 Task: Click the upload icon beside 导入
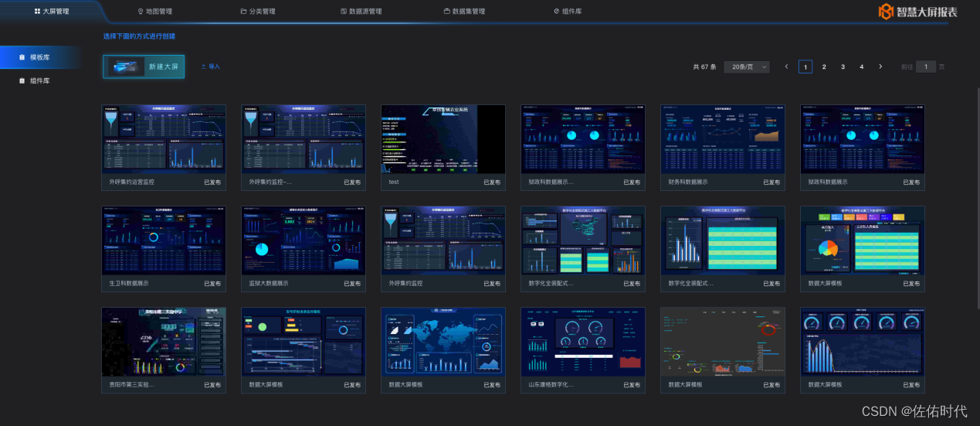tap(204, 66)
